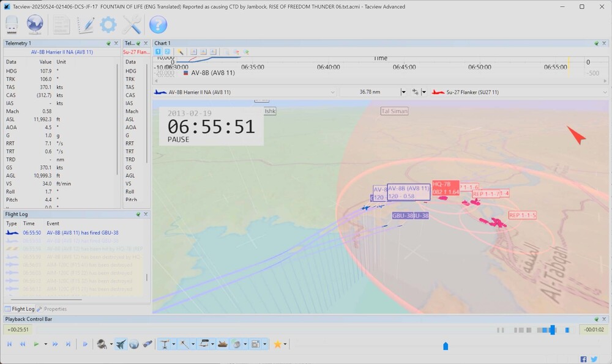Expand the star bookmarks dropdown arrow
This screenshot has width=612, height=364.
click(286, 344)
